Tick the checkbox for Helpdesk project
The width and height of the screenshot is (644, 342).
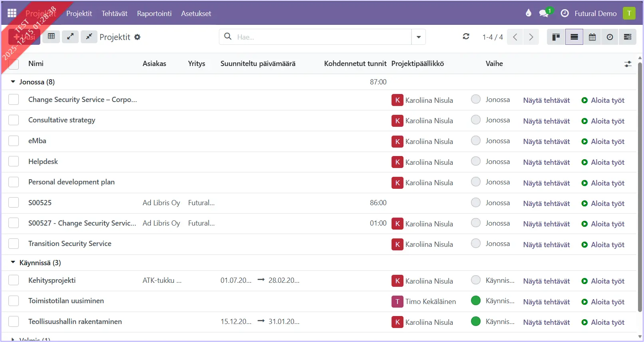click(14, 162)
